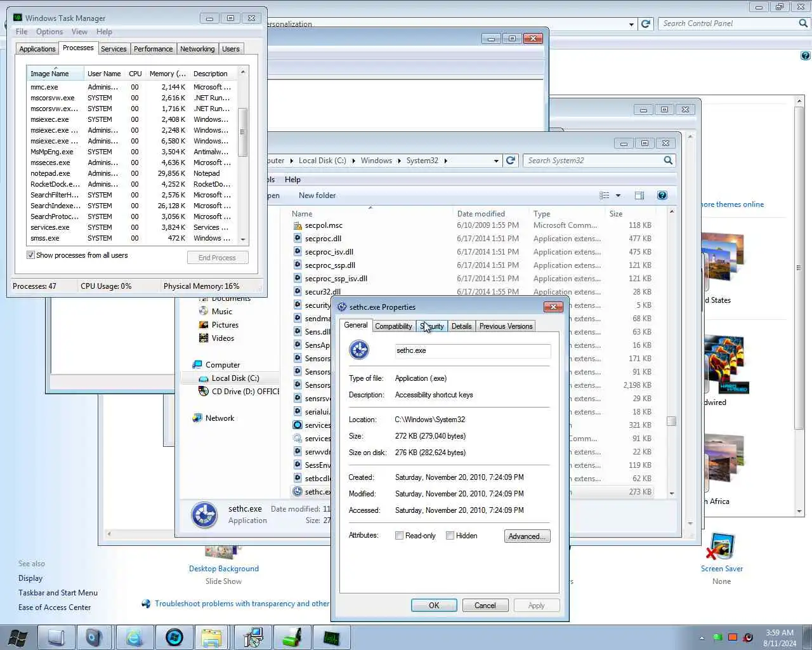The image size is (812, 650).
Task: Uncheck Show processes from all users
Action: [30, 255]
